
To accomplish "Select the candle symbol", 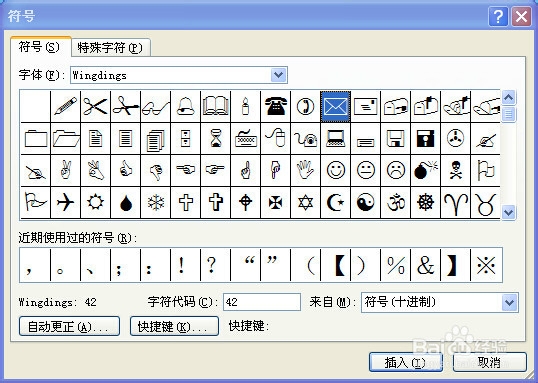I will coord(245,106).
